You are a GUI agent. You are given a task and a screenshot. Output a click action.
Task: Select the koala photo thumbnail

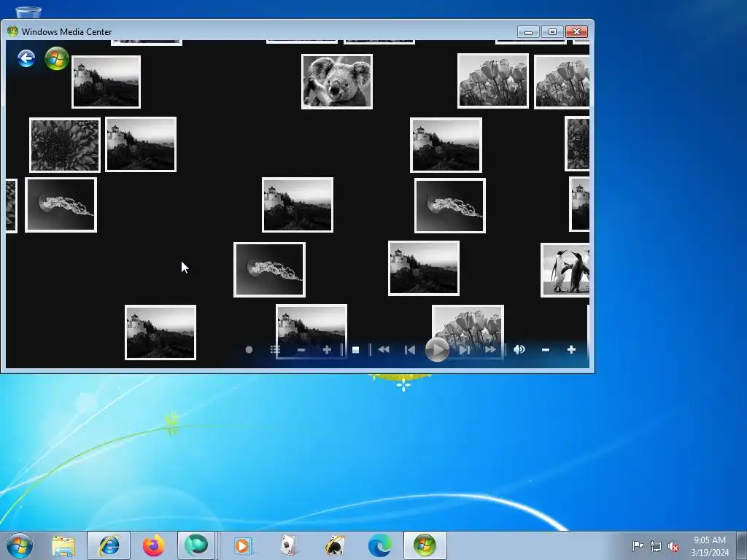click(337, 82)
